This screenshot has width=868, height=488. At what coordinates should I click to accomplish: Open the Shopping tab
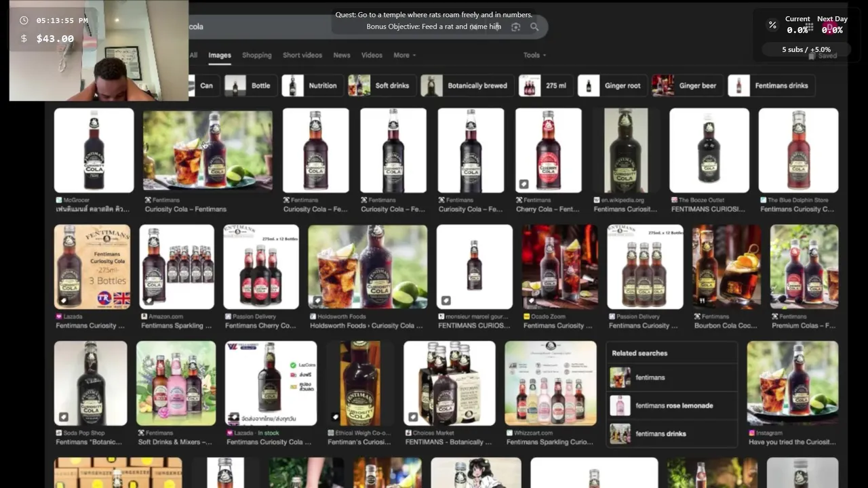pyautogui.click(x=256, y=55)
